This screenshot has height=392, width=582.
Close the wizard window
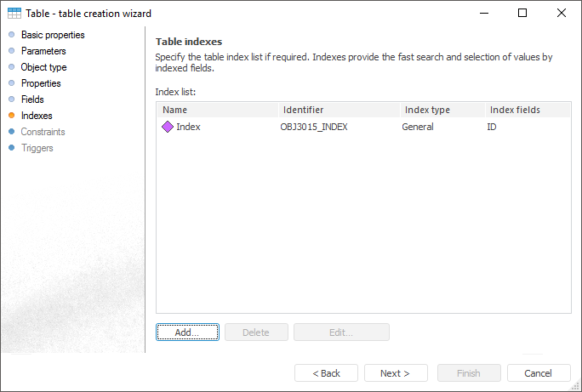click(562, 13)
